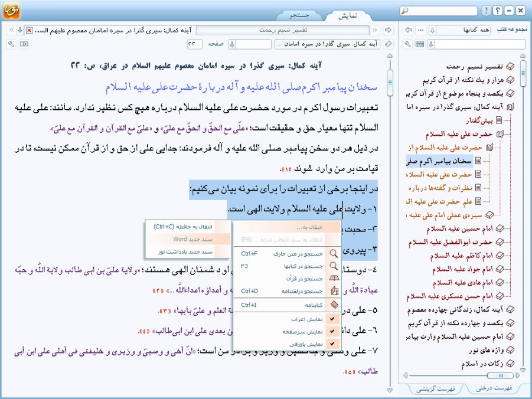Click the magnifier icon in the top search box
The height and width of the screenshot is (399, 532).
click(x=404, y=11)
